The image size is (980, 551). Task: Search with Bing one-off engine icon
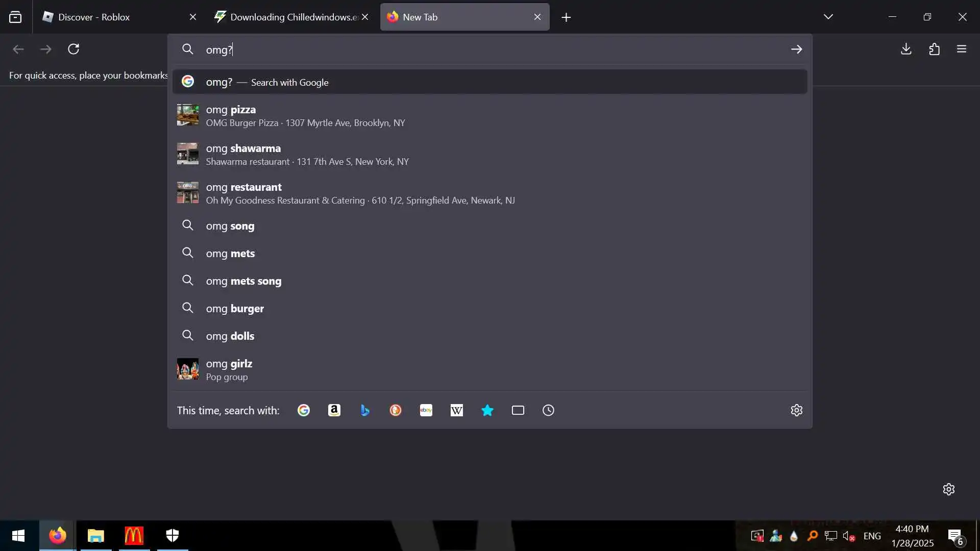click(x=365, y=410)
